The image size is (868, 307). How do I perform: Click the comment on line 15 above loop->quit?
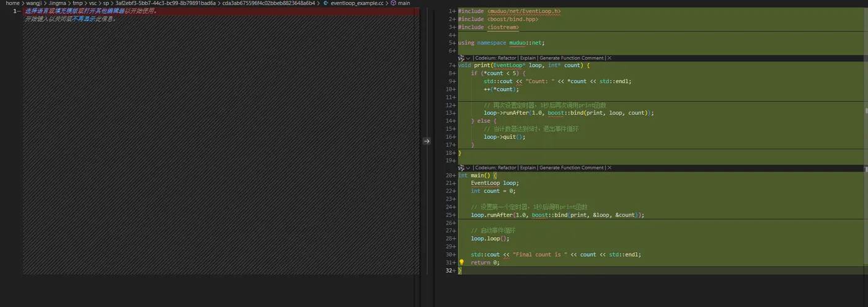[531, 129]
